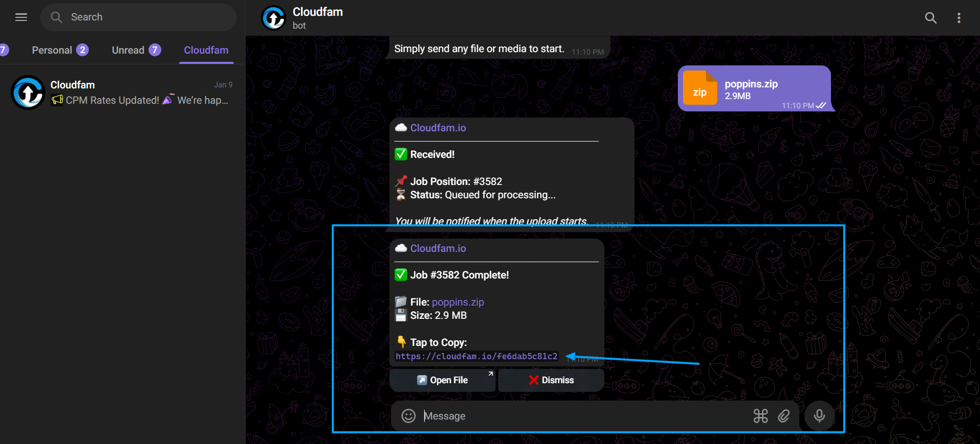
Task: Start voice recording with microphone button
Action: tap(819, 416)
